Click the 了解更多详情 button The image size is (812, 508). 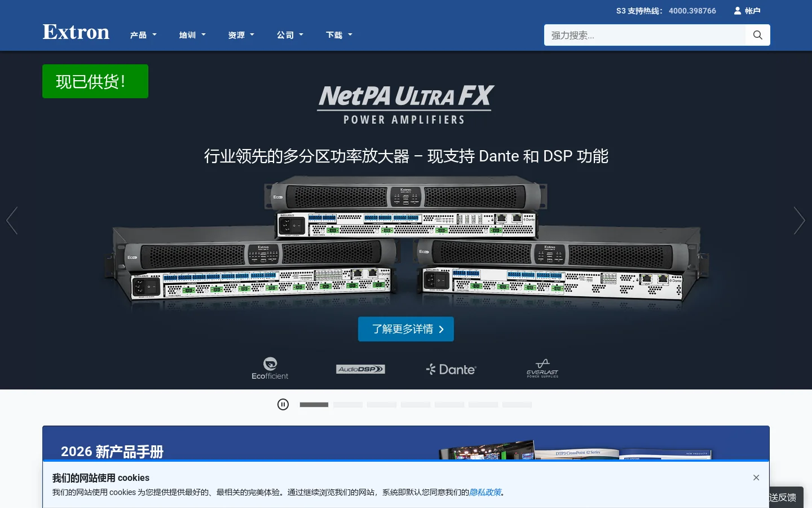(406, 329)
